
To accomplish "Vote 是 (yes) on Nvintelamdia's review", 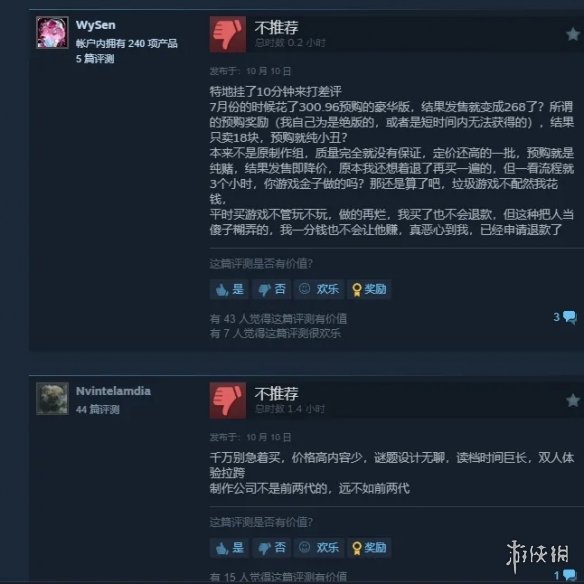I will (x=229, y=548).
